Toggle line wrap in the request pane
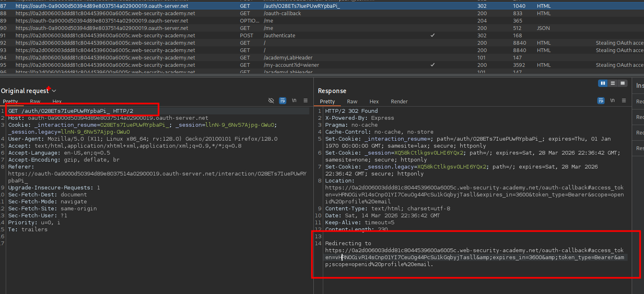Image resolution: width=644 pixels, height=294 pixels. click(282, 100)
